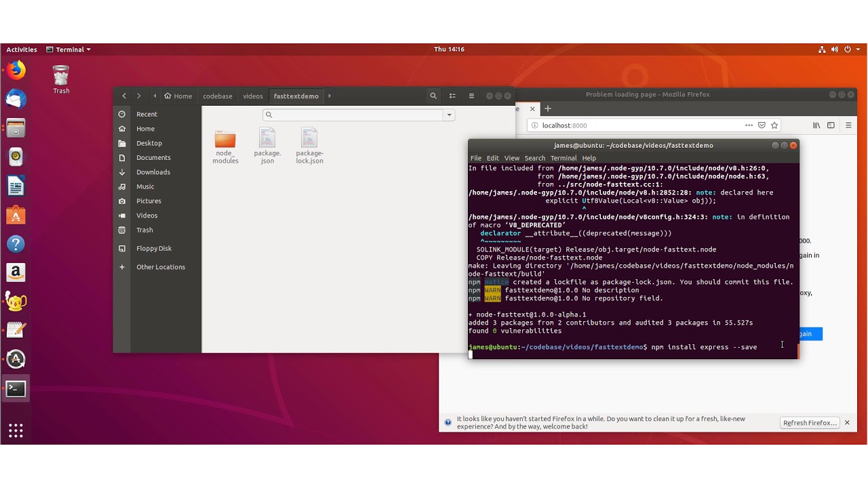Open the Search menu in Terminal

coord(535,158)
